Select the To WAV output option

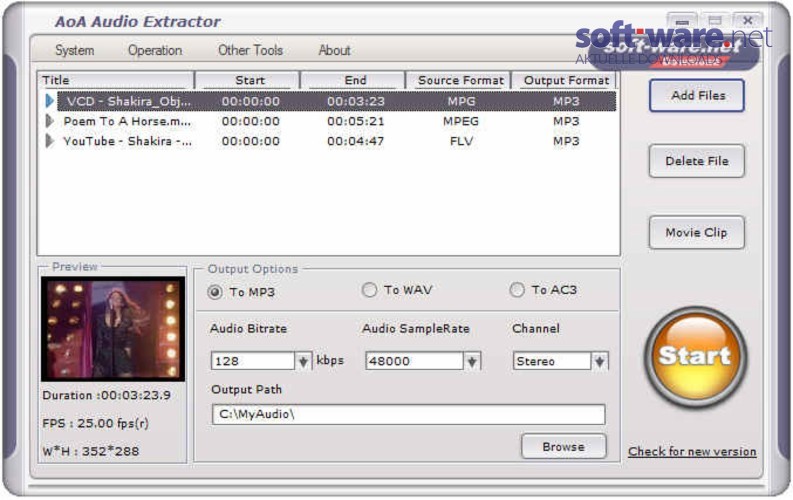click(x=369, y=290)
